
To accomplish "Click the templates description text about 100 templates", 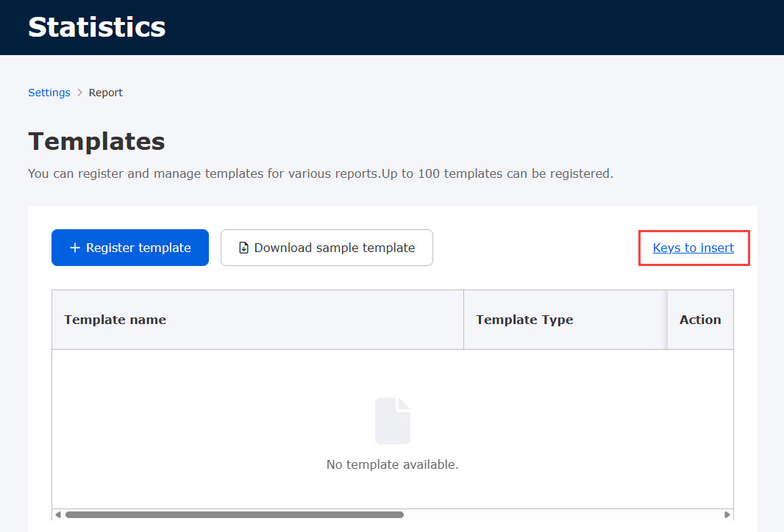I will (320, 174).
